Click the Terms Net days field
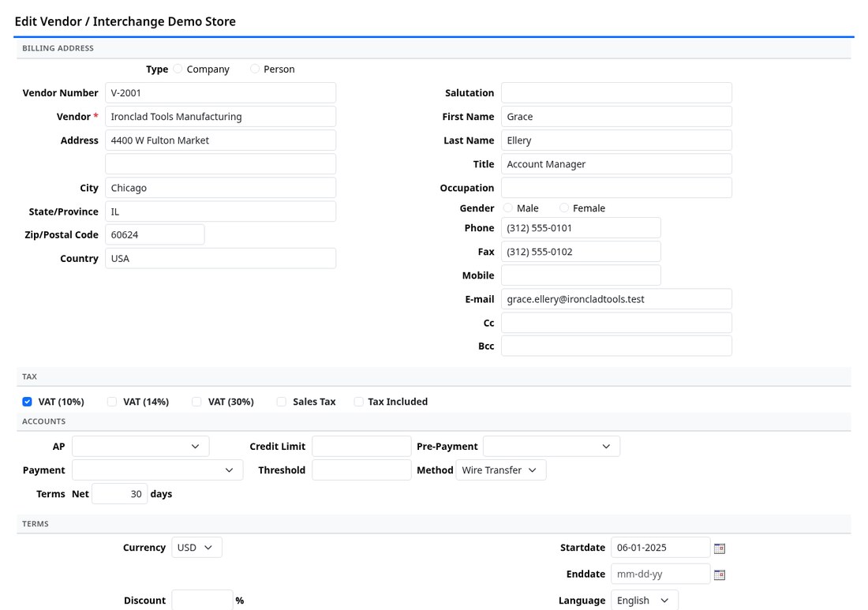The image size is (868, 610). (x=120, y=494)
